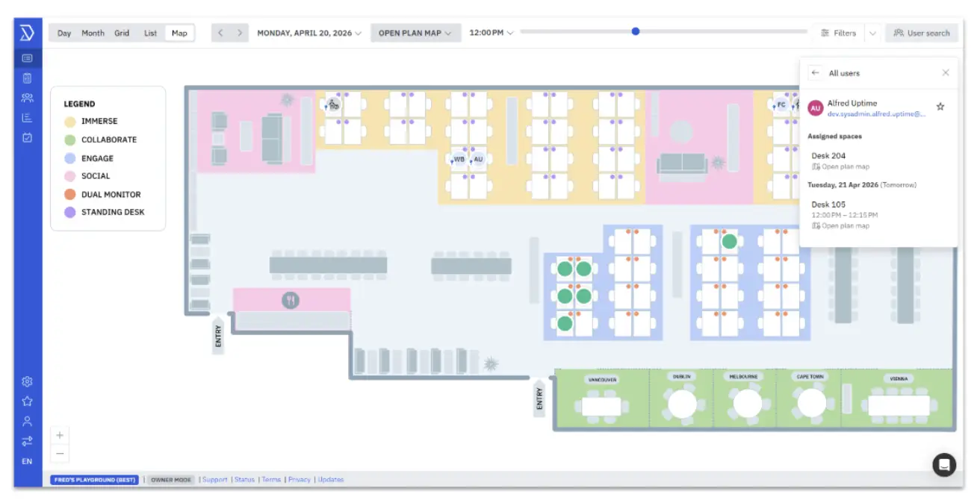Screen dimensions: 980x503
Task: Change language via EN button
Action: pyautogui.click(x=27, y=461)
